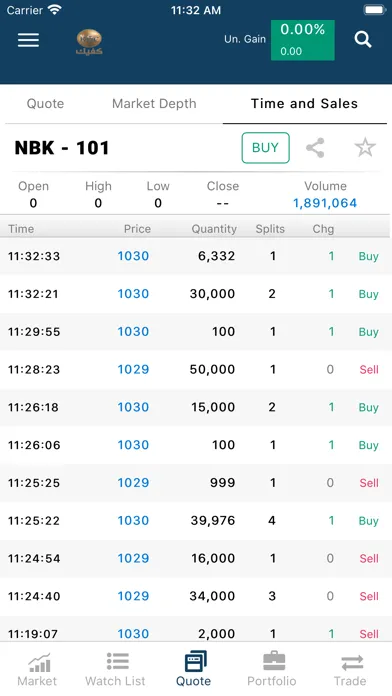
Task: Select the Quote bottom tab
Action: point(194,669)
